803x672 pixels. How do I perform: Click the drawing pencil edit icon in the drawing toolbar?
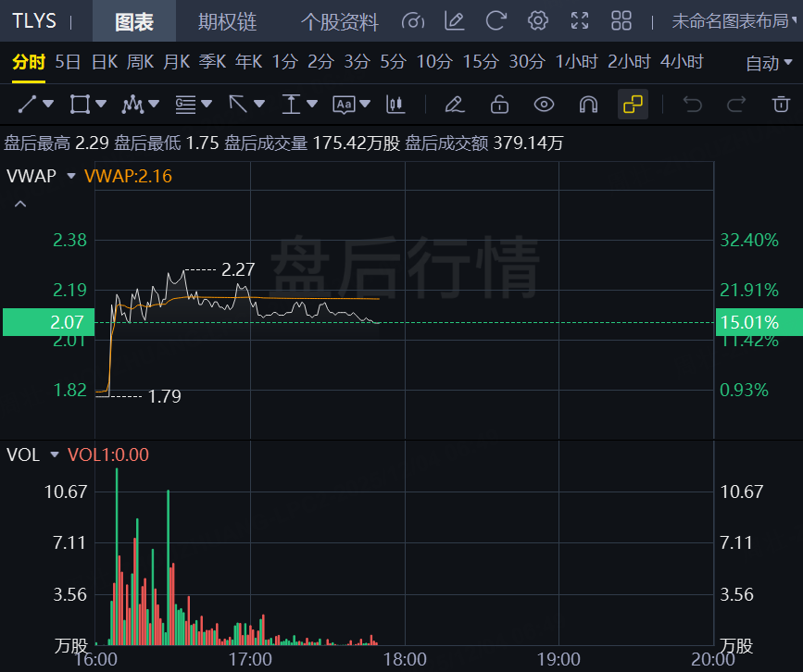coord(454,105)
